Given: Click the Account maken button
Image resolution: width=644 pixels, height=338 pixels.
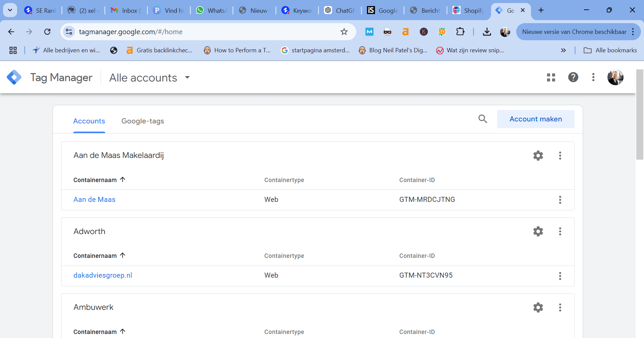Looking at the screenshot, I should pyautogui.click(x=536, y=119).
